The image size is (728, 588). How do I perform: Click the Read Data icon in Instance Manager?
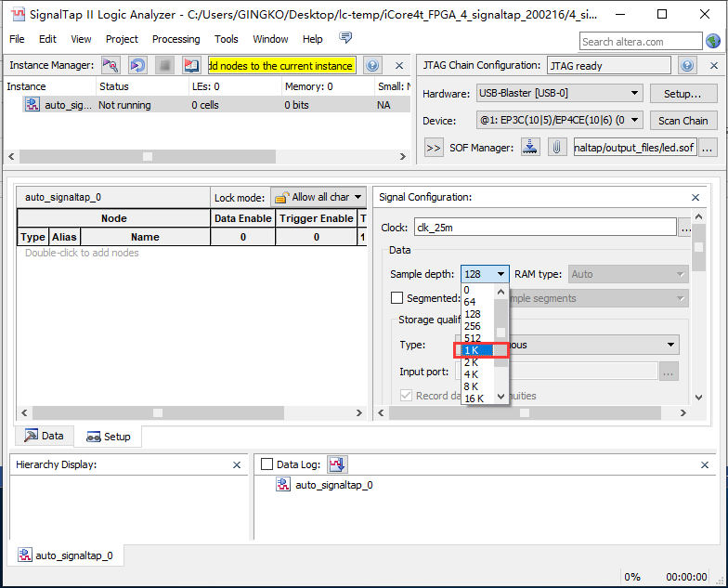(x=191, y=66)
